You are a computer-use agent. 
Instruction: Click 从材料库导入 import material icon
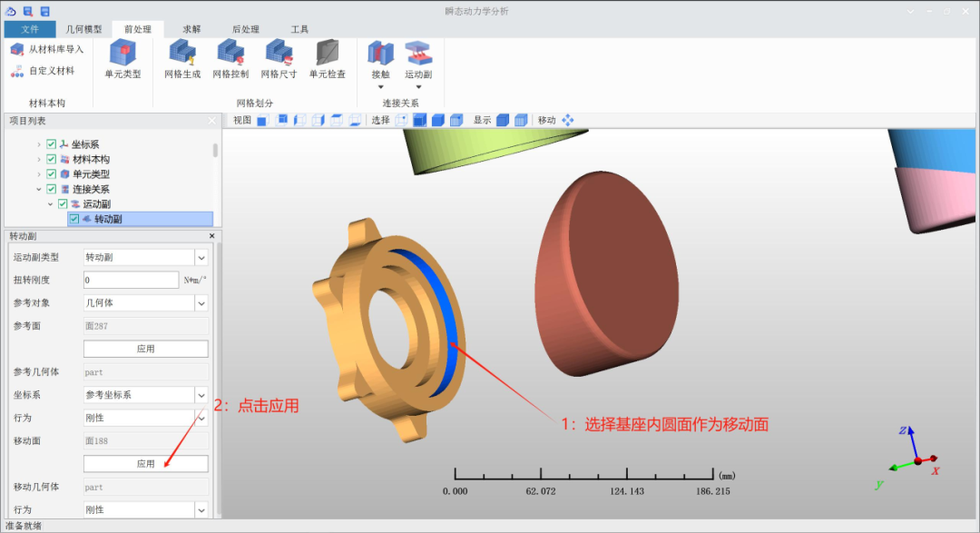point(17,49)
